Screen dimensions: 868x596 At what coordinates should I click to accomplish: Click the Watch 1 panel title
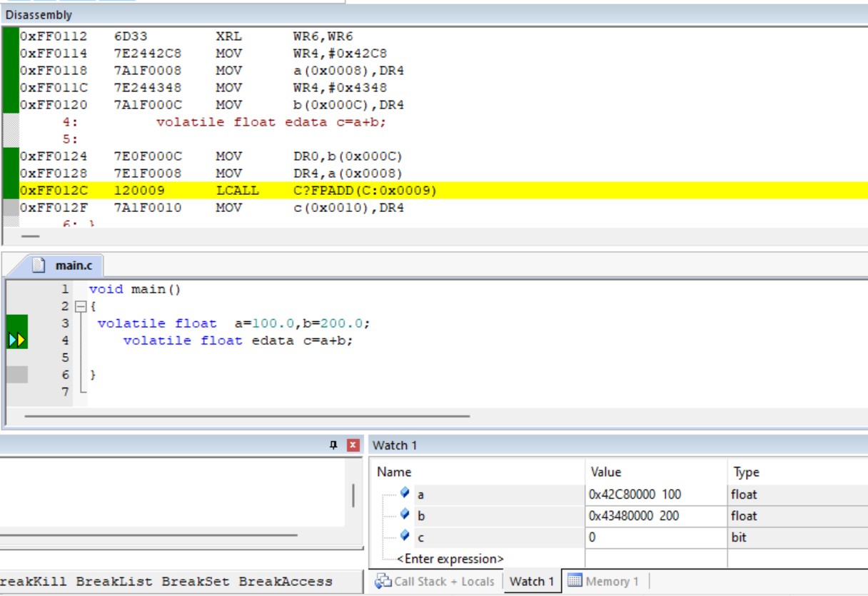(395, 445)
